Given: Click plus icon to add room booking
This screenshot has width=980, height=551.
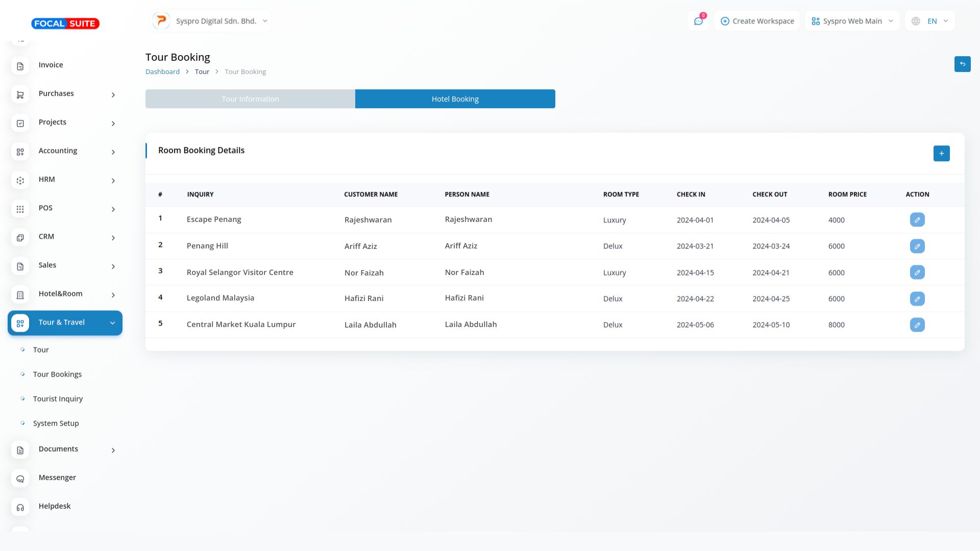Looking at the screenshot, I should point(941,154).
